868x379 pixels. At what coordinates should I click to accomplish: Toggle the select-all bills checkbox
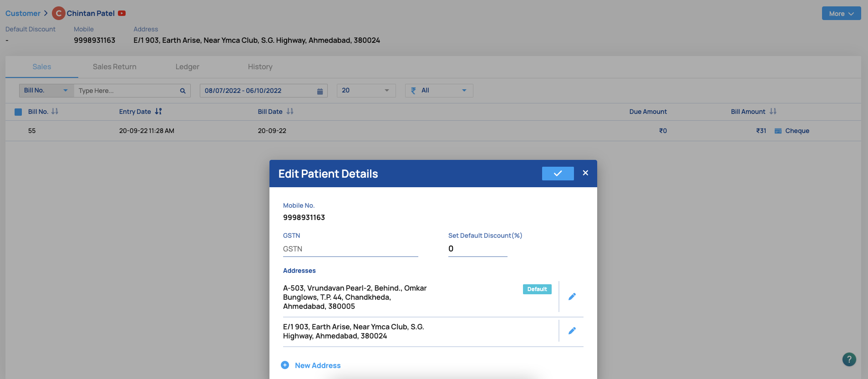(18, 112)
